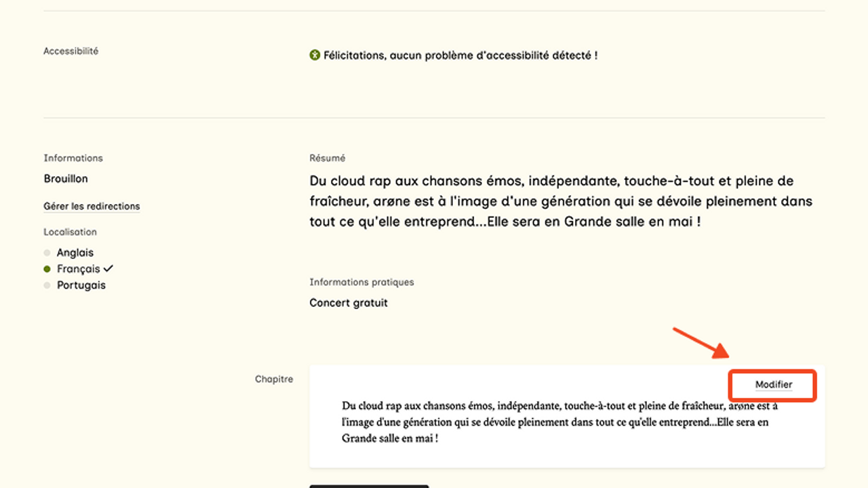Viewport: 868px width, 488px height.
Task: Click the grey status dot beside Portugais
Action: 47,285
